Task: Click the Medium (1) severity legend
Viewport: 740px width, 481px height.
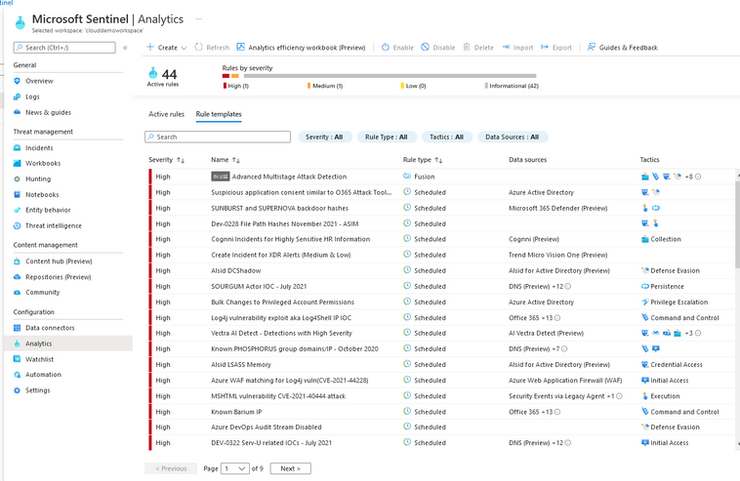Action: pos(325,86)
